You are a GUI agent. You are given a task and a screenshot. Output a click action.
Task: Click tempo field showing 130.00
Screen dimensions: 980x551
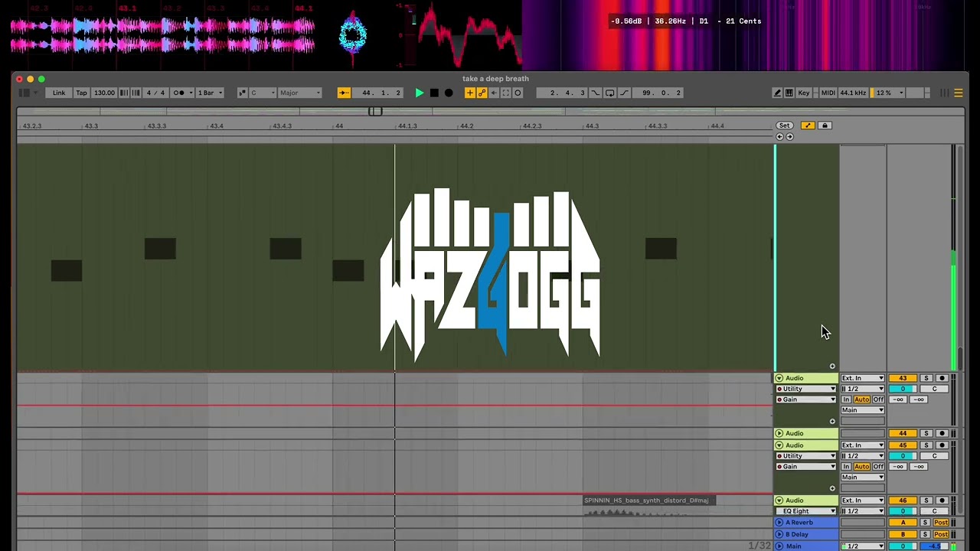(104, 93)
